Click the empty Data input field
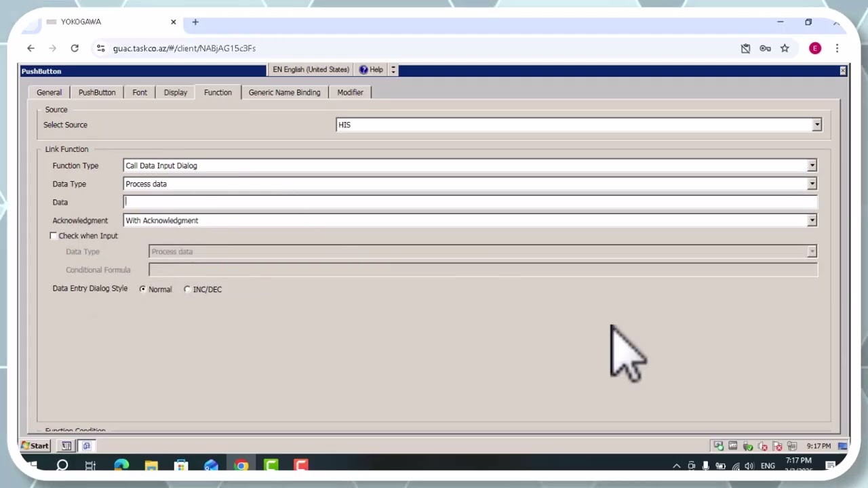This screenshot has width=868, height=488. click(x=470, y=202)
